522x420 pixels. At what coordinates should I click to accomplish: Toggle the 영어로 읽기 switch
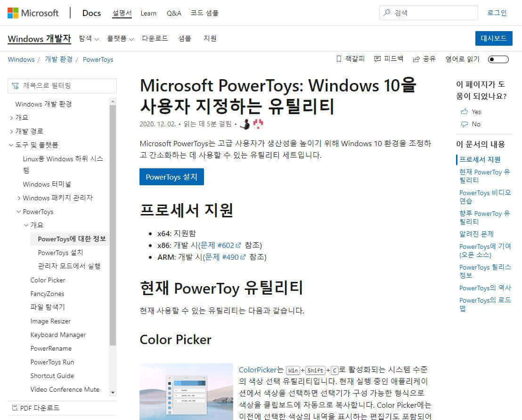pyautogui.click(x=498, y=59)
